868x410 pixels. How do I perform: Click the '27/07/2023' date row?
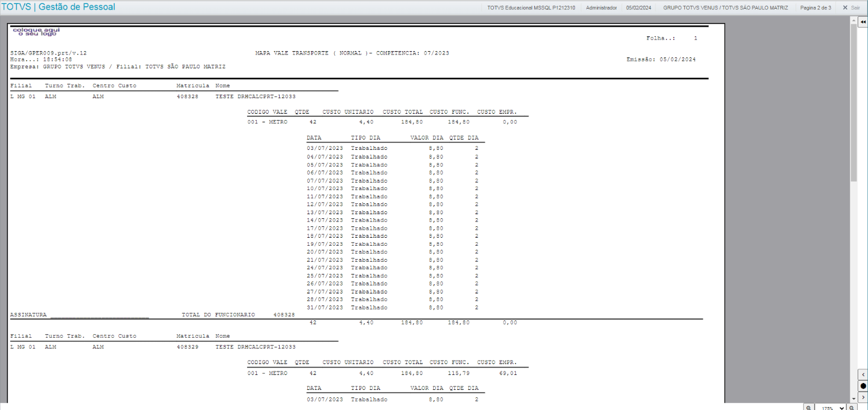click(392, 292)
